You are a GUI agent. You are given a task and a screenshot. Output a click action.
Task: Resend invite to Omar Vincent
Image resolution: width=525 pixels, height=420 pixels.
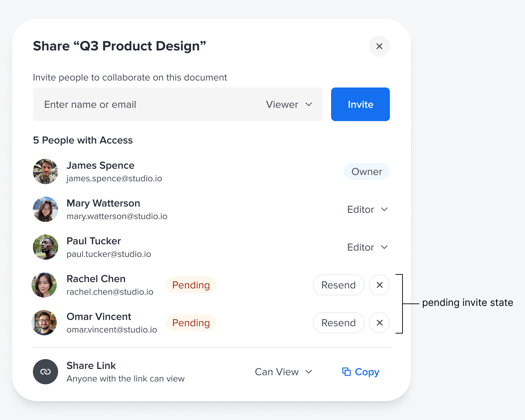(338, 323)
